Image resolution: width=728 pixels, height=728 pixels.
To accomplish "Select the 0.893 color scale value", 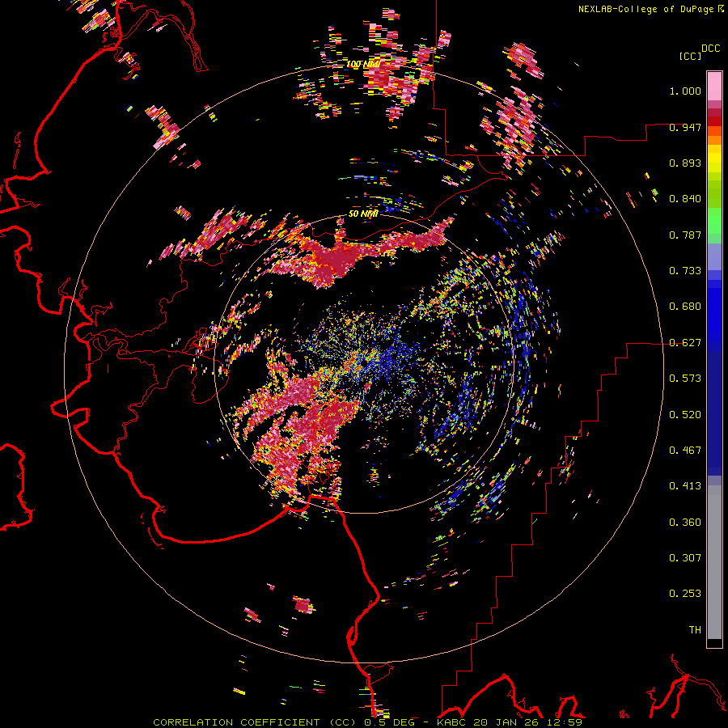I will click(685, 163).
